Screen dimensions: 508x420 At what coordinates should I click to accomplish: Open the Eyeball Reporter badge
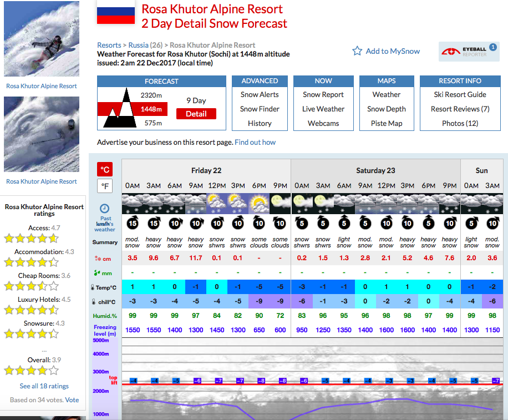(469, 52)
